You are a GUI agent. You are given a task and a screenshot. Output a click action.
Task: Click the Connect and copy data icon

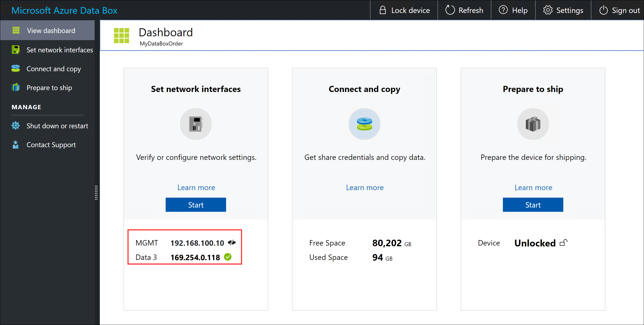[x=365, y=125]
